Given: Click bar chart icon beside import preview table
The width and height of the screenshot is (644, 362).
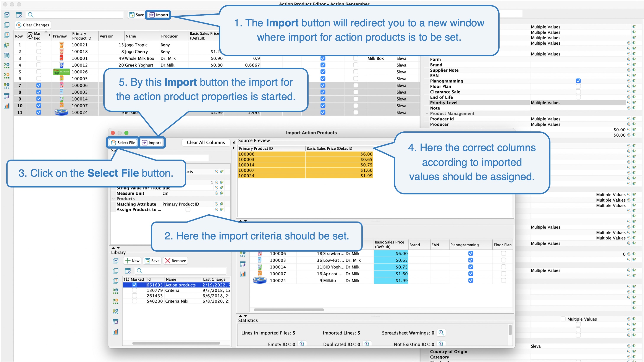Looking at the screenshot, I should coord(243,274).
